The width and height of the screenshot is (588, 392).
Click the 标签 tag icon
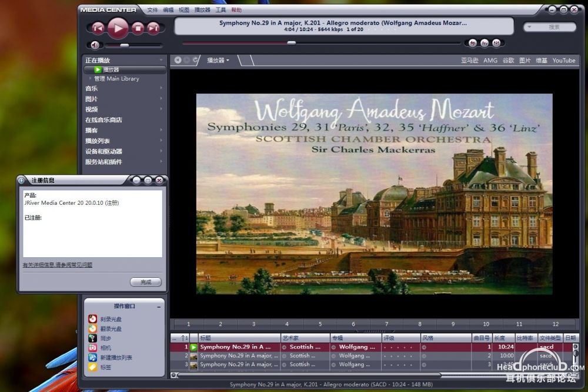pyautogui.click(x=93, y=367)
